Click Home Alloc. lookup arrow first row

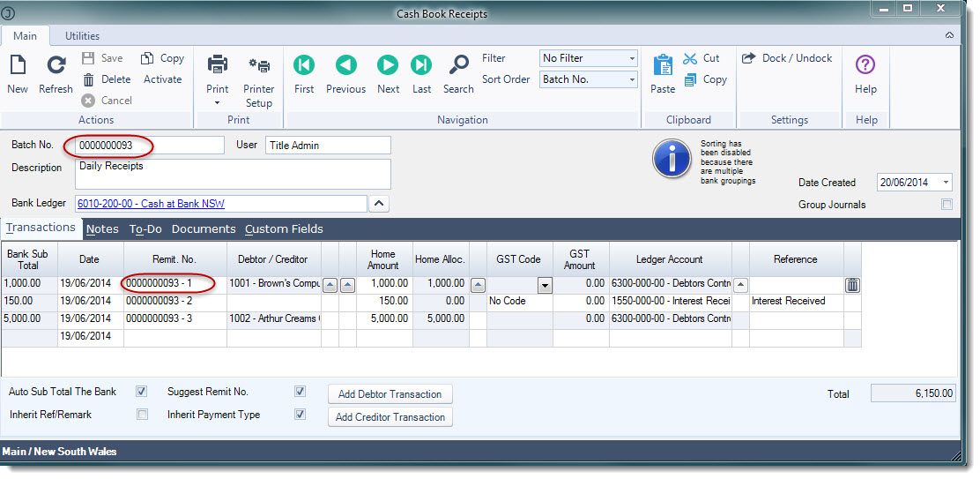(478, 286)
